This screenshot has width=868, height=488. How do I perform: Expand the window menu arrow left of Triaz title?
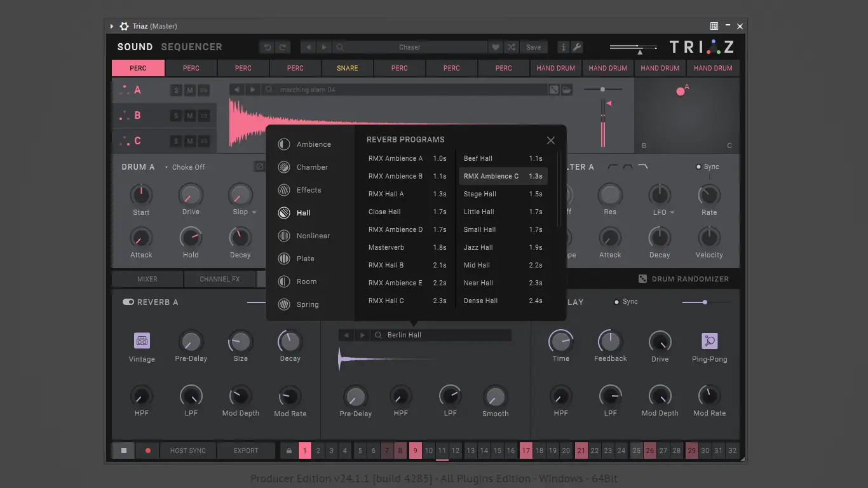[x=112, y=26]
